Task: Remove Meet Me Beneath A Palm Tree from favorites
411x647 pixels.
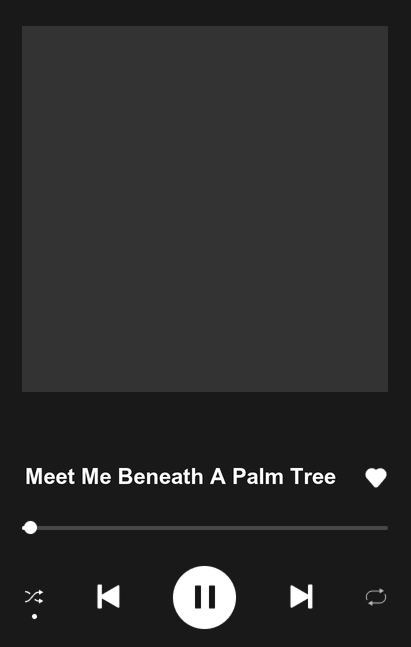Action: pos(376,478)
